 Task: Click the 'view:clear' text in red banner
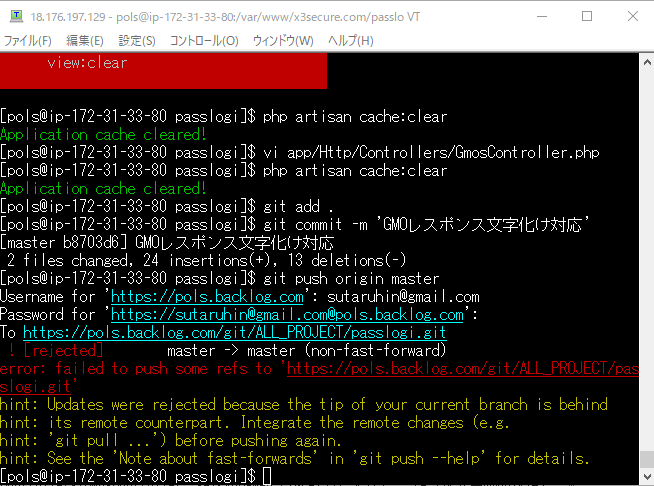pyautogui.click(x=87, y=63)
